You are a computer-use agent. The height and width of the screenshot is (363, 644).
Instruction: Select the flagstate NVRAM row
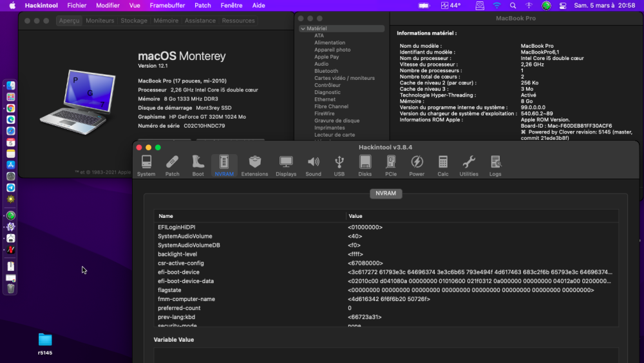coord(386,290)
